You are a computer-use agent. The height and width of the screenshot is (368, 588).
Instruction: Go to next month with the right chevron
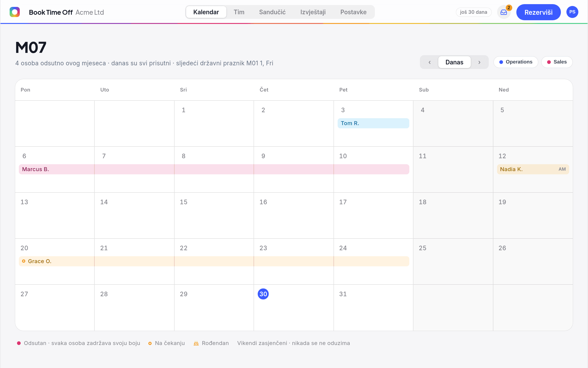479,62
